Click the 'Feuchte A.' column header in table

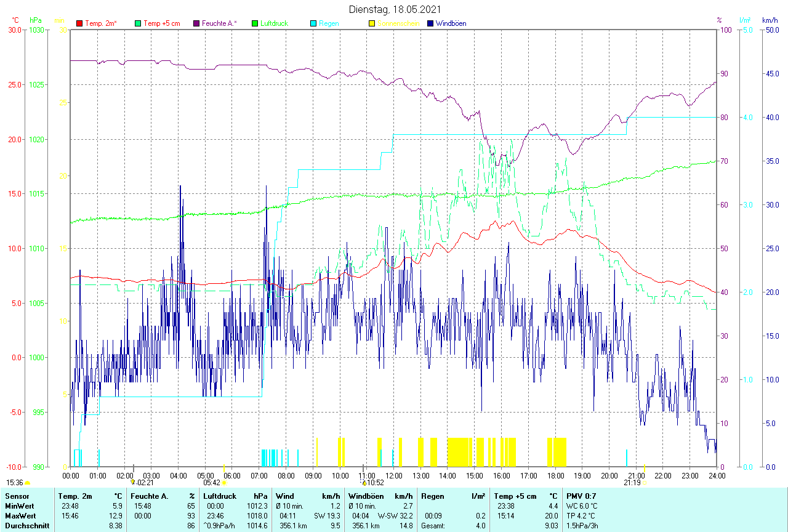pos(150,496)
